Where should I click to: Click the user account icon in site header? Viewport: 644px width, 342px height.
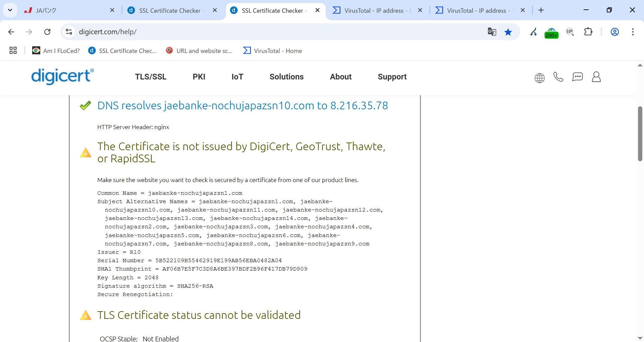coord(596,77)
